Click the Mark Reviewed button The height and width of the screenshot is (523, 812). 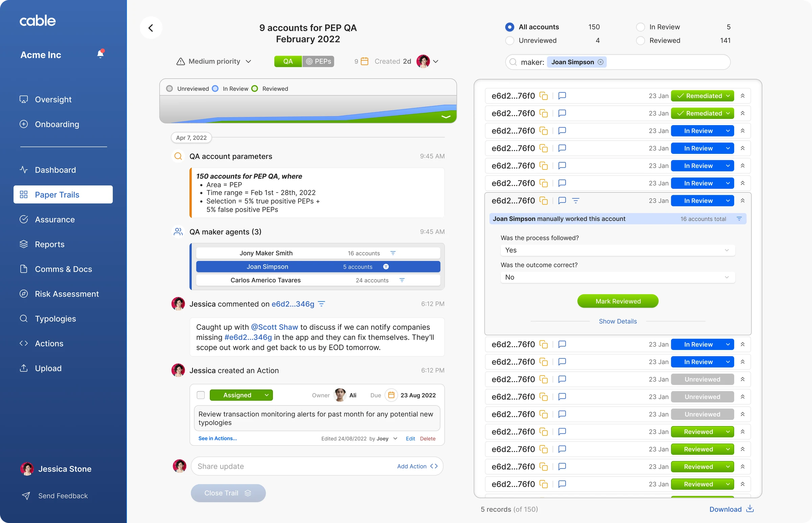click(x=617, y=302)
